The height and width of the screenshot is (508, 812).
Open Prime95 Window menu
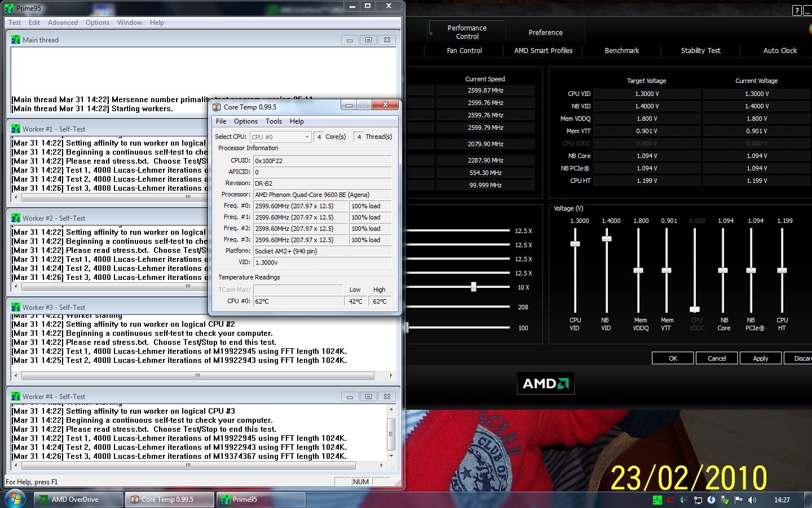pyautogui.click(x=130, y=23)
